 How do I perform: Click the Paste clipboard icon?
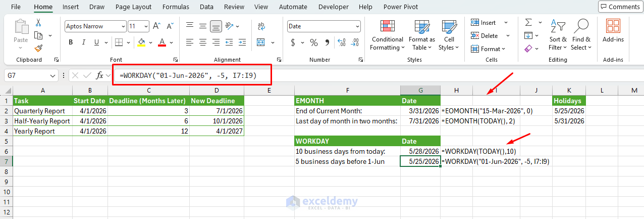pyautogui.click(x=21, y=27)
